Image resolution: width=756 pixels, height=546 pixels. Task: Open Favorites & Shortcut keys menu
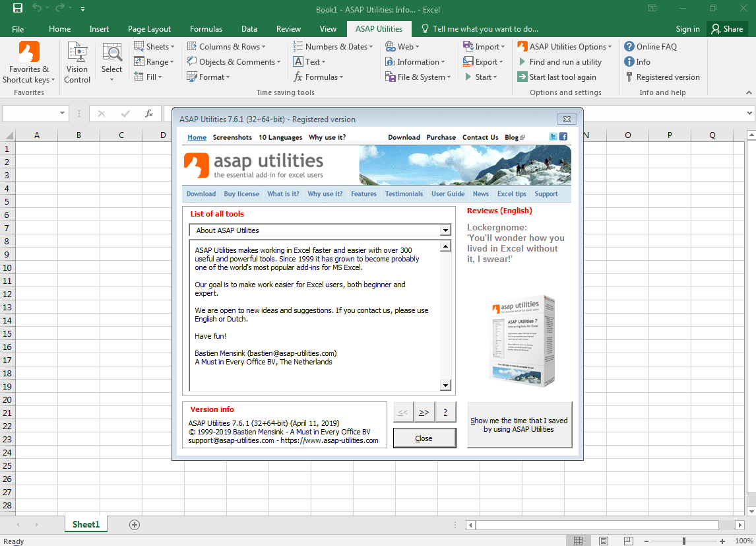pyautogui.click(x=29, y=62)
